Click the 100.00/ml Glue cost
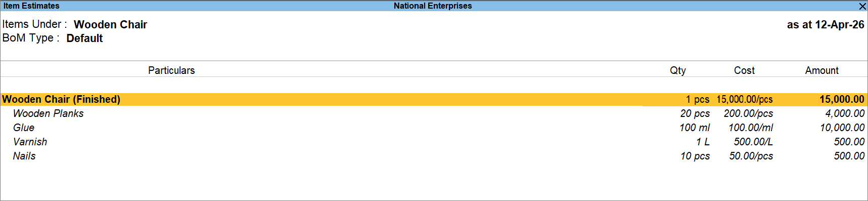 pos(751,128)
